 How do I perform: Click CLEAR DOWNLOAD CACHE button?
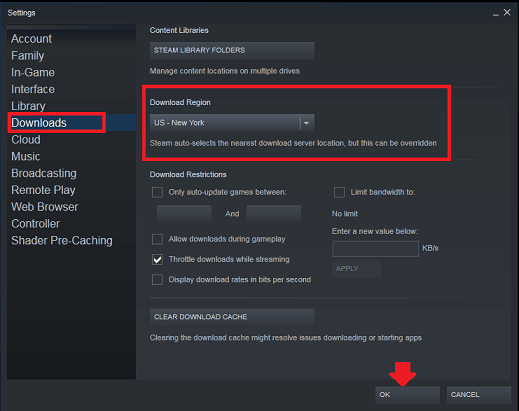point(232,317)
